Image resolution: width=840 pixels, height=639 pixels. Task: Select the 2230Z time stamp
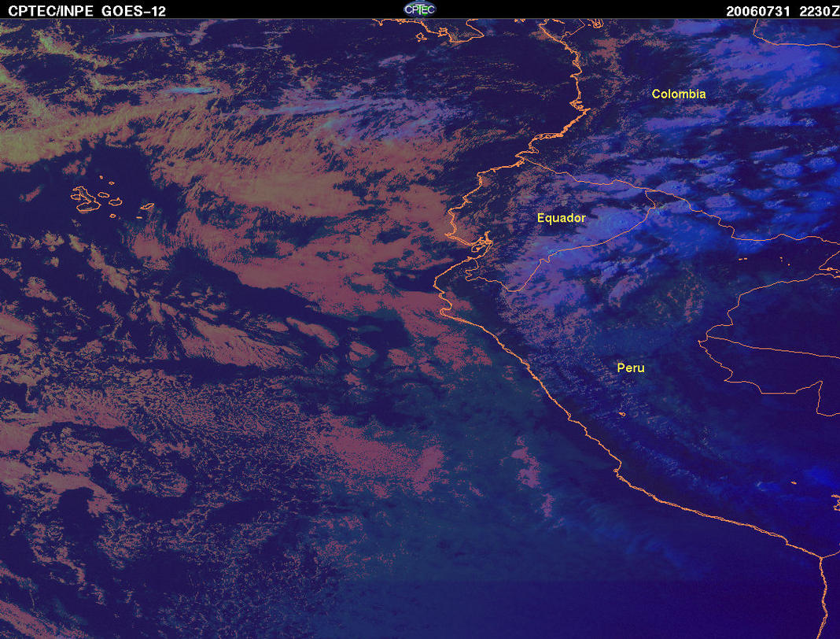coord(819,11)
